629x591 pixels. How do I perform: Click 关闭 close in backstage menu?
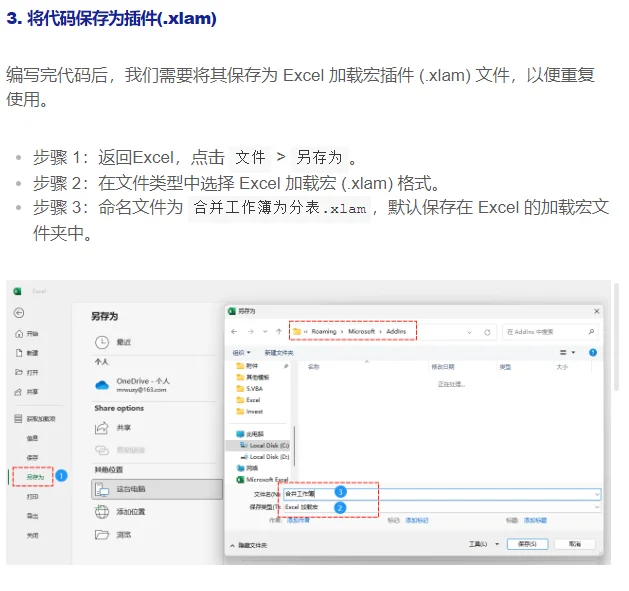tap(32, 535)
